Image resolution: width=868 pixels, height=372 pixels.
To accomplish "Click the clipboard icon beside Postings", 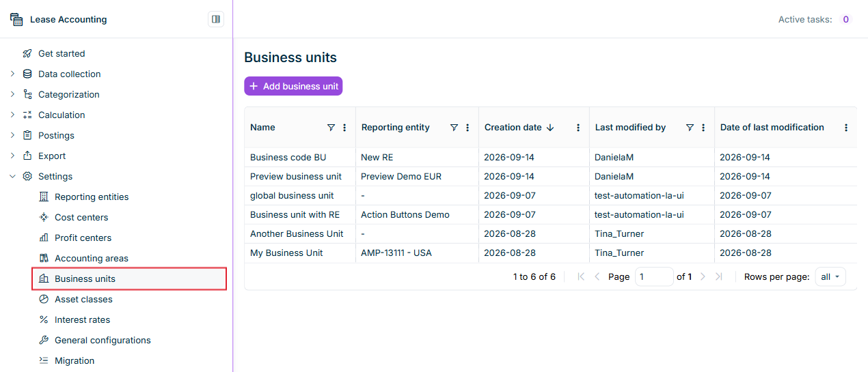I will tap(27, 135).
